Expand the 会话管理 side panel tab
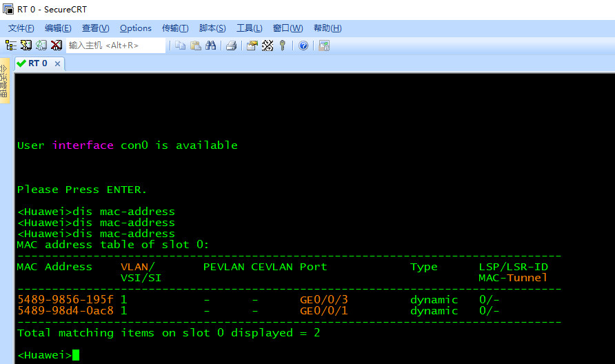615x364 pixels. 4,81
